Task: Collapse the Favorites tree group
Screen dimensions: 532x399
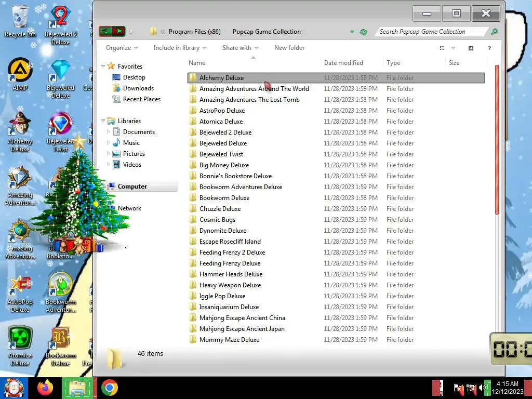Action: pos(103,66)
